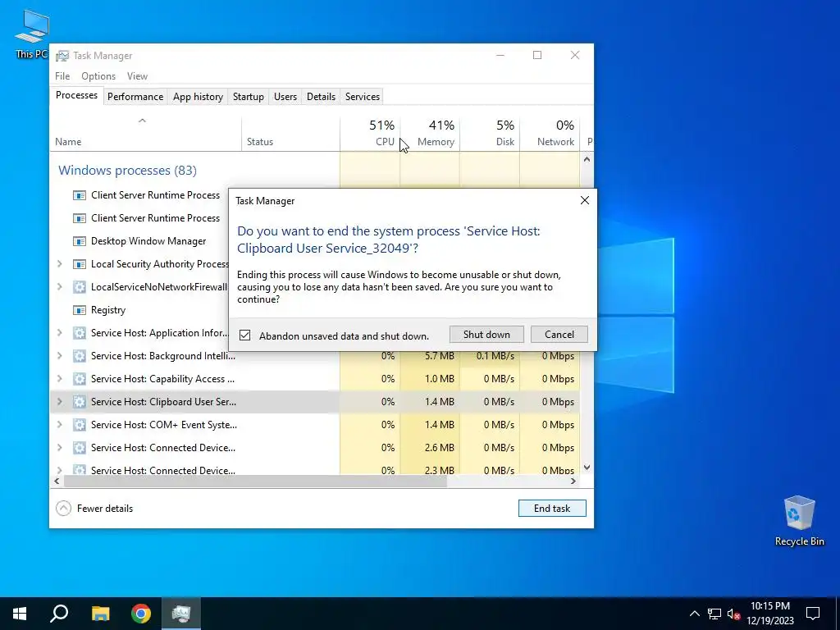Image resolution: width=840 pixels, height=630 pixels.
Task: Open the View menu
Action: [137, 76]
